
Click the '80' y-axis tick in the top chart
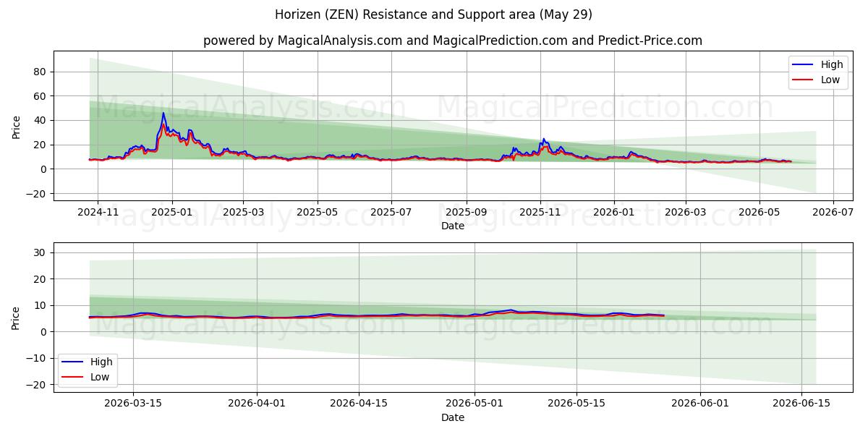pyautogui.click(x=40, y=72)
